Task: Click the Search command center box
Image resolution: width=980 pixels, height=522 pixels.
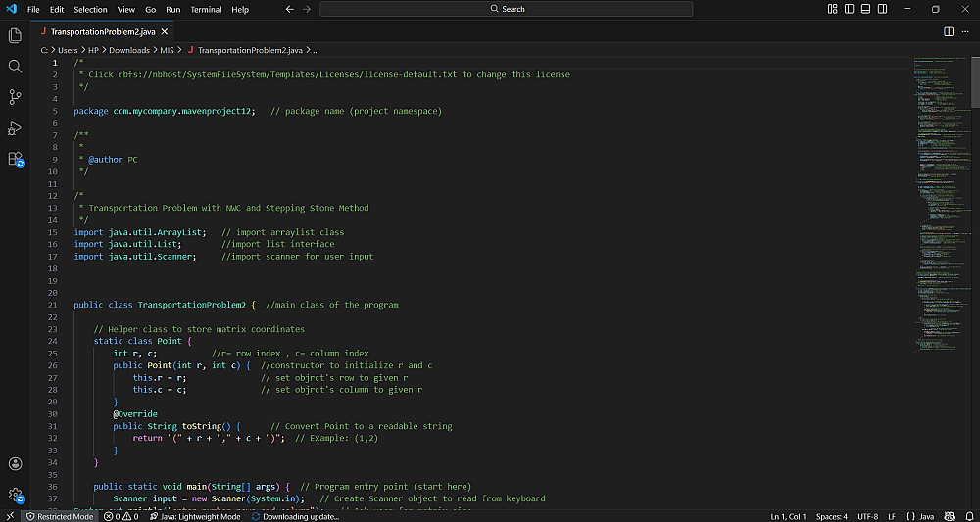Action: [x=507, y=9]
